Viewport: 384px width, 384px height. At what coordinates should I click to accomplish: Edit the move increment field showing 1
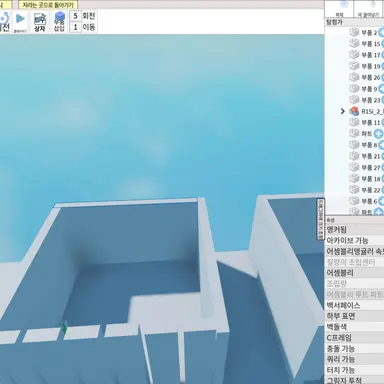[75, 27]
